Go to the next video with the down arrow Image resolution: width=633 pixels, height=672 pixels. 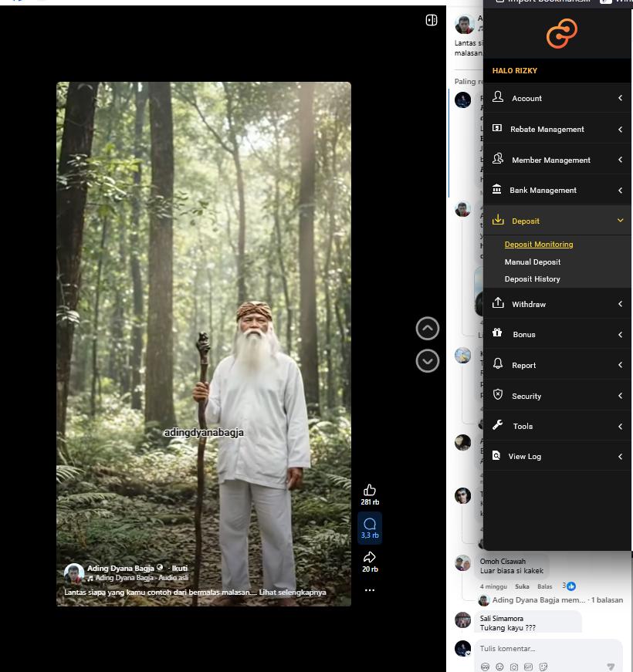tap(428, 361)
